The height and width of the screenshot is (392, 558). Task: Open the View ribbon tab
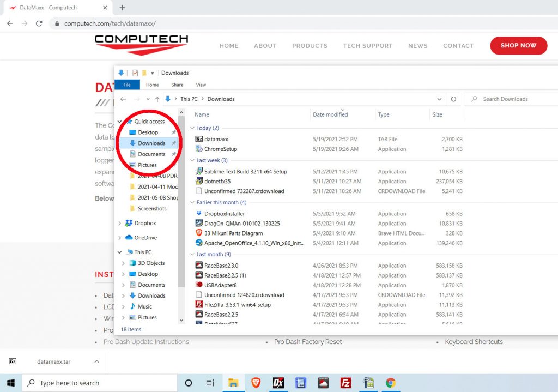pos(201,85)
